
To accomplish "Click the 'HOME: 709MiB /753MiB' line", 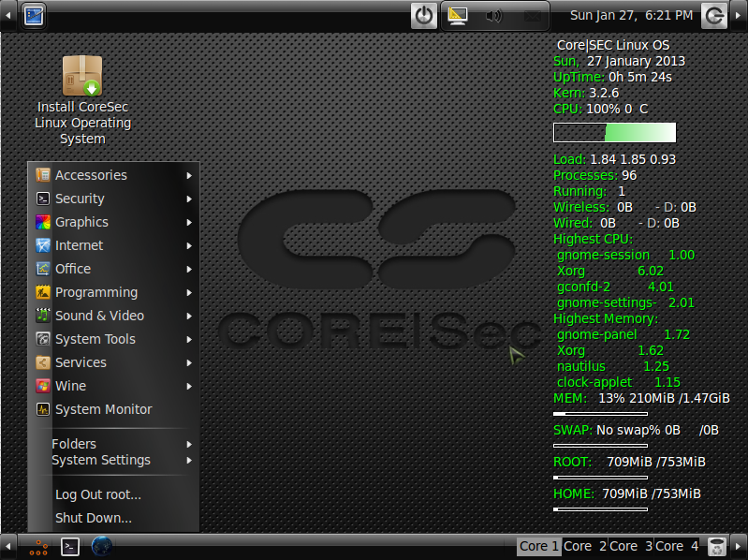I will point(627,494).
